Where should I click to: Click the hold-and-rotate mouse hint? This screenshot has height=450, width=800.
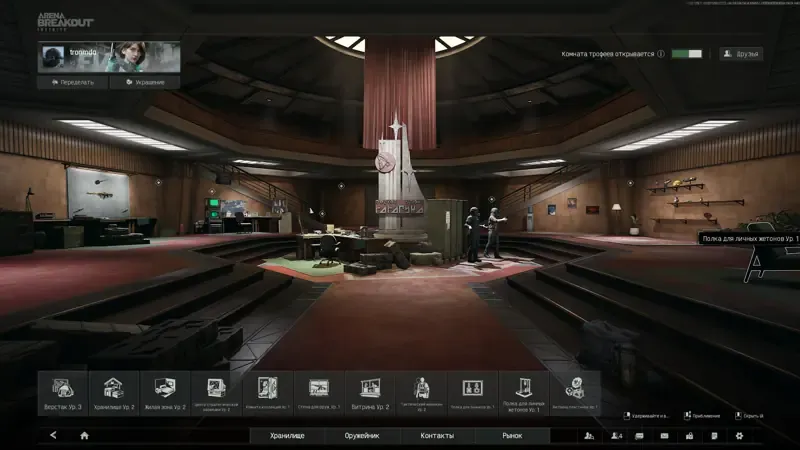click(646, 416)
